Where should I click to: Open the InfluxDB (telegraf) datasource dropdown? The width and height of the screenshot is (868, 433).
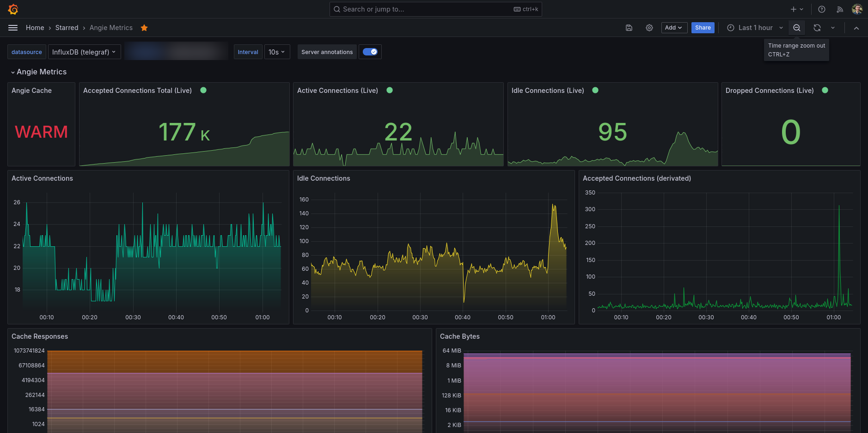pyautogui.click(x=84, y=52)
